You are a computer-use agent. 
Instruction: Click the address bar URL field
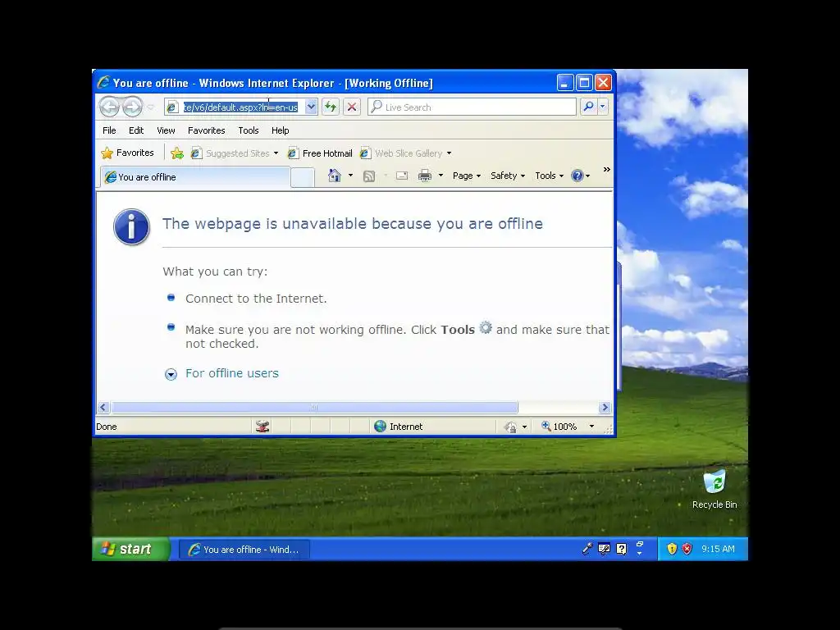(x=240, y=107)
